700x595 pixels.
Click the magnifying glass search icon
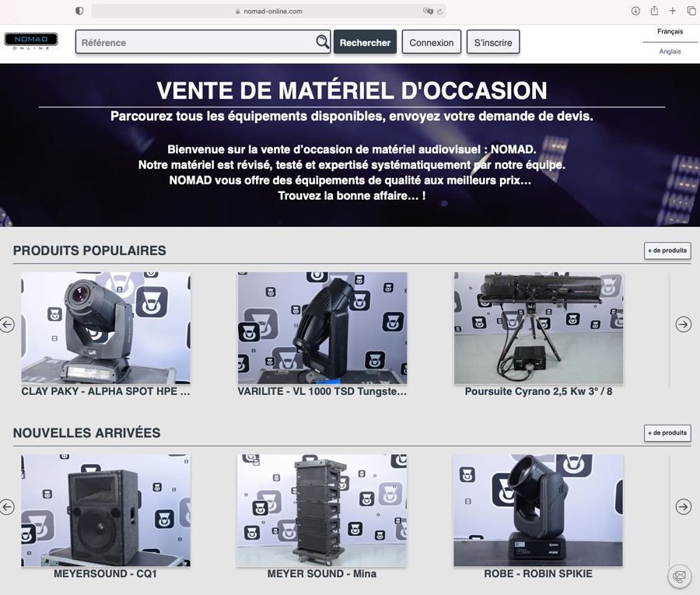[x=322, y=42]
